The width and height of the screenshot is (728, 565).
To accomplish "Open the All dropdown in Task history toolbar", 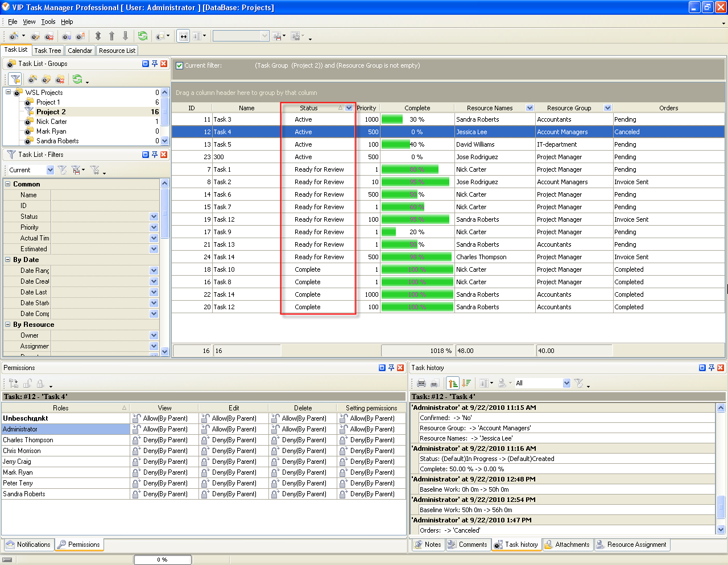I will click(565, 383).
